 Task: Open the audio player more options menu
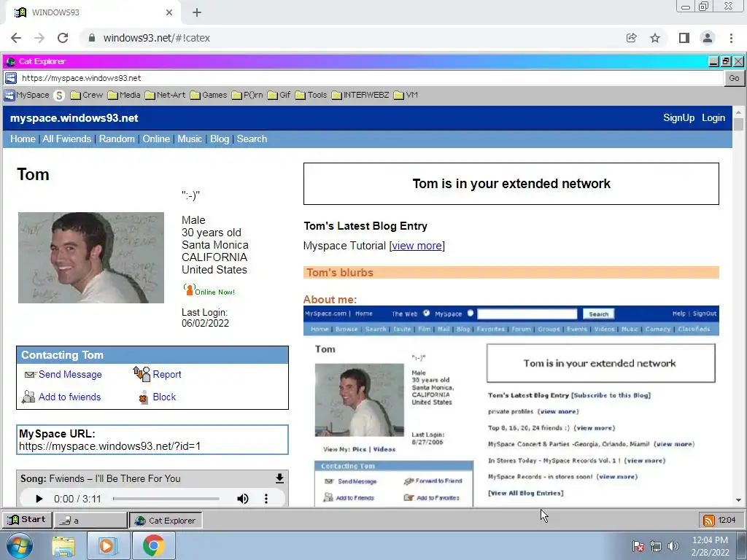click(266, 499)
